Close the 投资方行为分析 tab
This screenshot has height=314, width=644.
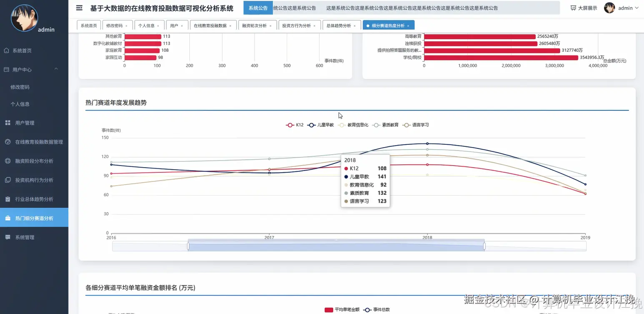tap(314, 26)
